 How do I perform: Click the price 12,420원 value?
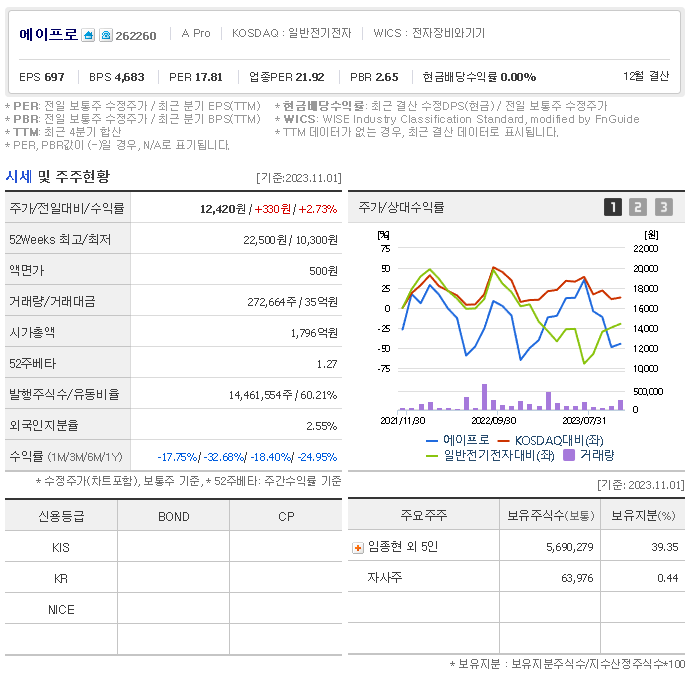tap(223, 209)
